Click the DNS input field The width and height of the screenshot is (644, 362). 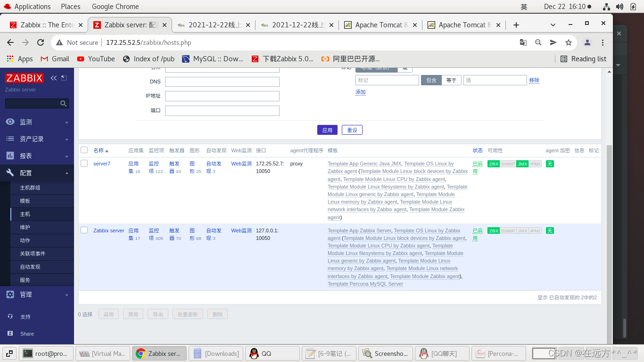coord(222,82)
